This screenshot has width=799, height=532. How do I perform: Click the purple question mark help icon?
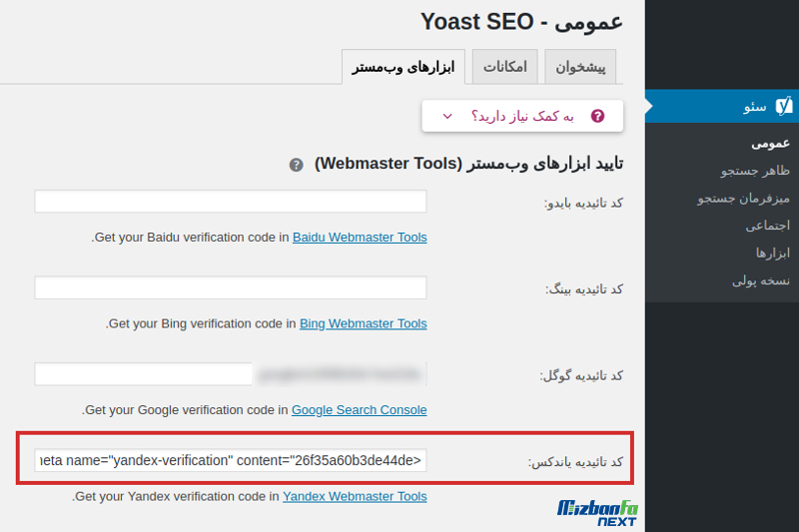[x=597, y=116]
